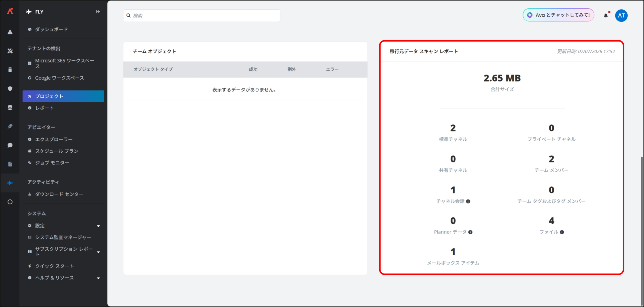Image resolution: width=644 pixels, height=307 pixels.
Task: Select the airplane Fly icon in left rail
Action: (x=10, y=183)
